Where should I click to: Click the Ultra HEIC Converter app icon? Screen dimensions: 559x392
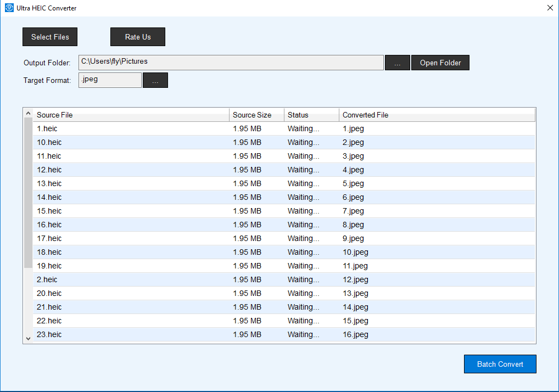tap(9, 8)
